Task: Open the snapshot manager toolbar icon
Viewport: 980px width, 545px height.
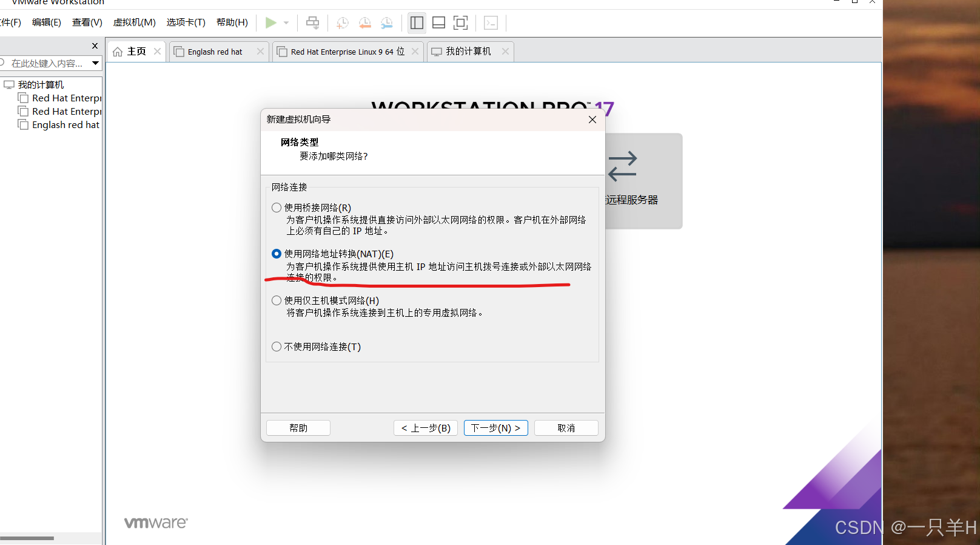Action: pos(387,23)
